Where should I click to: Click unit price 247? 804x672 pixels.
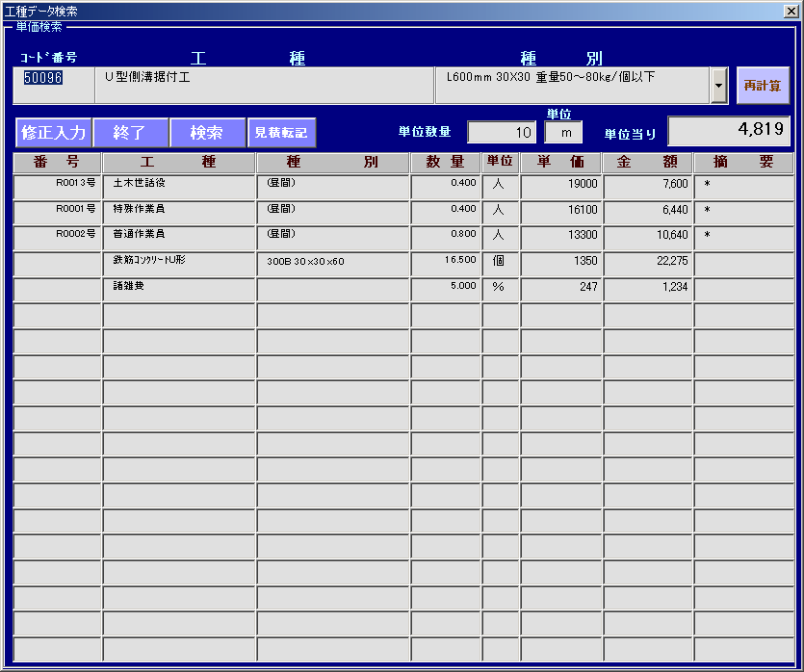[x=561, y=290]
